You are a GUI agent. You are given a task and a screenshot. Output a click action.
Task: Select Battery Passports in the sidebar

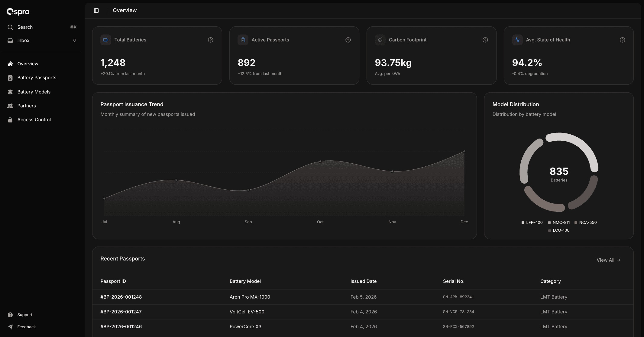(36, 77)
